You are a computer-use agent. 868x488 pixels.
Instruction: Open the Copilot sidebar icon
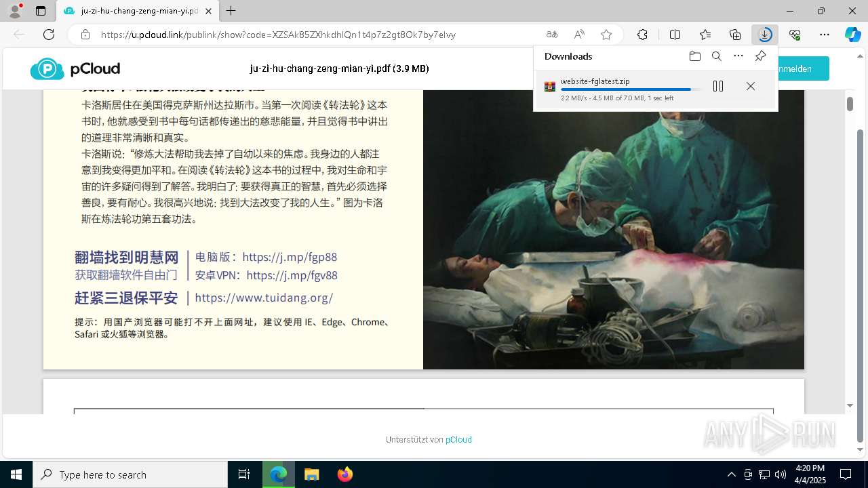pos(852,35)
